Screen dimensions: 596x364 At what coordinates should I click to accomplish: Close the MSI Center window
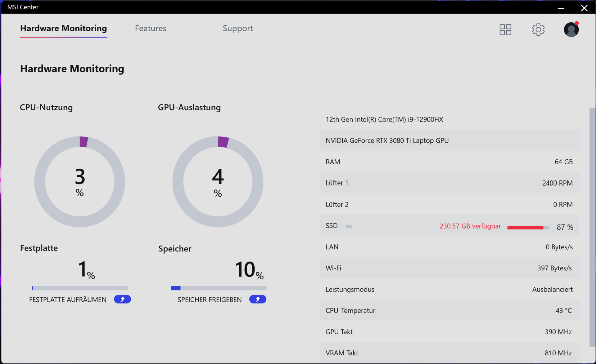(584, 7)
